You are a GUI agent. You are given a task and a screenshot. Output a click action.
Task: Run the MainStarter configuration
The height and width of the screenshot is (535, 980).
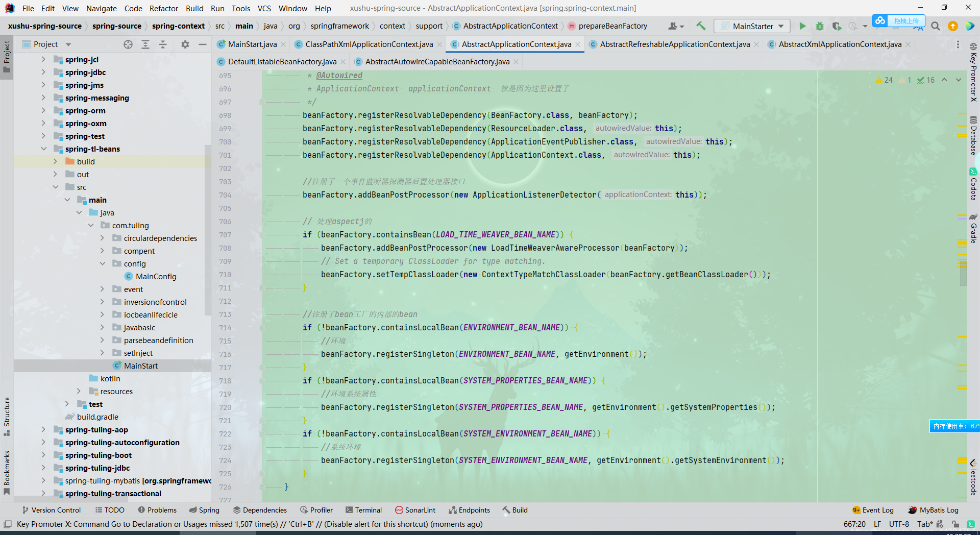(802, 26)
